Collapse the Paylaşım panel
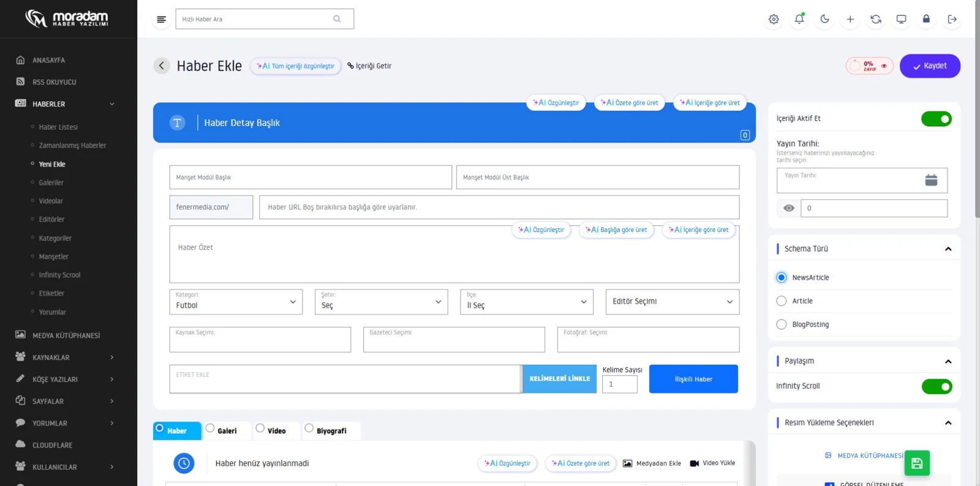Viewport: 980px width, 486px height. pos(948,362)
